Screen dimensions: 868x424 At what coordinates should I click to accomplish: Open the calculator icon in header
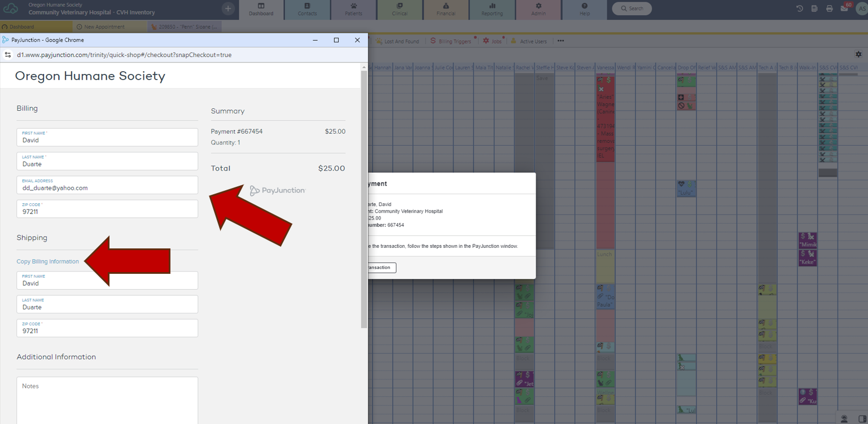tap(814, 8)
